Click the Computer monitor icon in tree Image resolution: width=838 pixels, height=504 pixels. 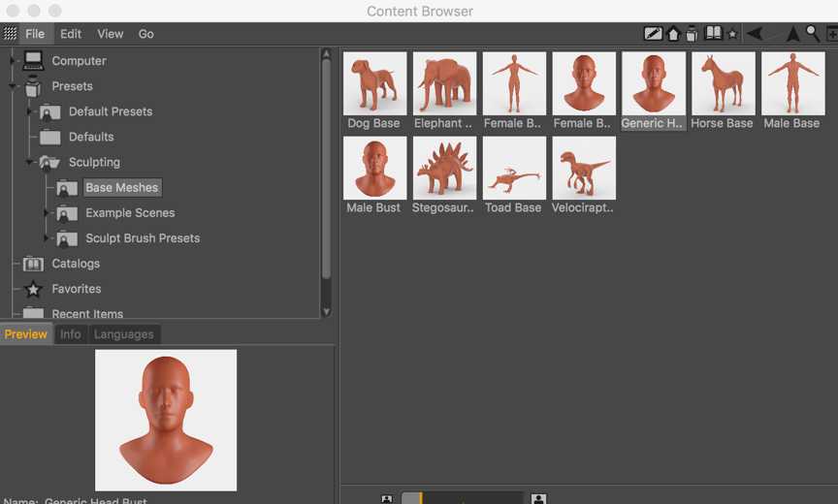click(x=33, y=61)
